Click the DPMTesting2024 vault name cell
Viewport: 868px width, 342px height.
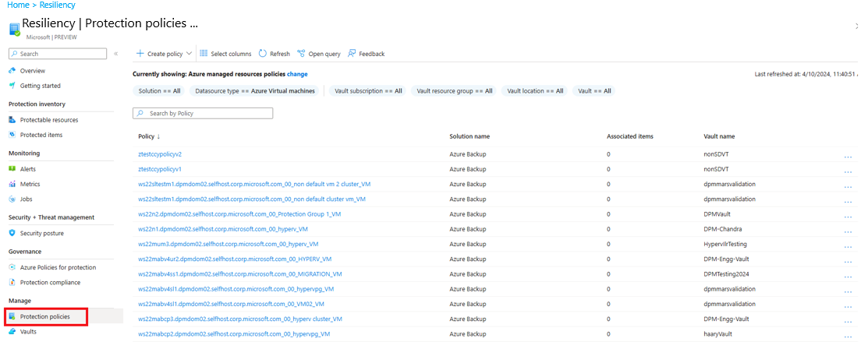726,273
